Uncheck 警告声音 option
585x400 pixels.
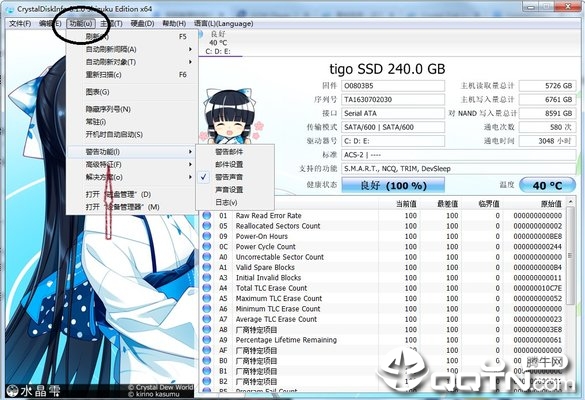235,177
